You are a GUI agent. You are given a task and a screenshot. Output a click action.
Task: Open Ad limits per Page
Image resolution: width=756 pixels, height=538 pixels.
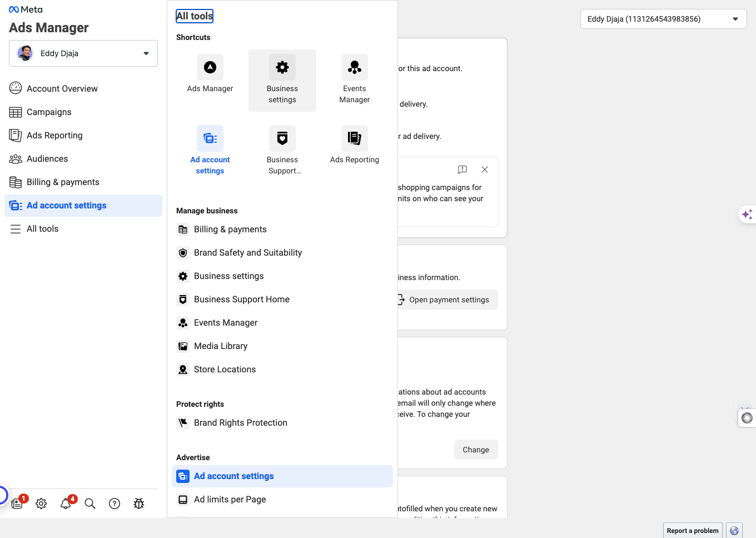[x=282, y=500]
